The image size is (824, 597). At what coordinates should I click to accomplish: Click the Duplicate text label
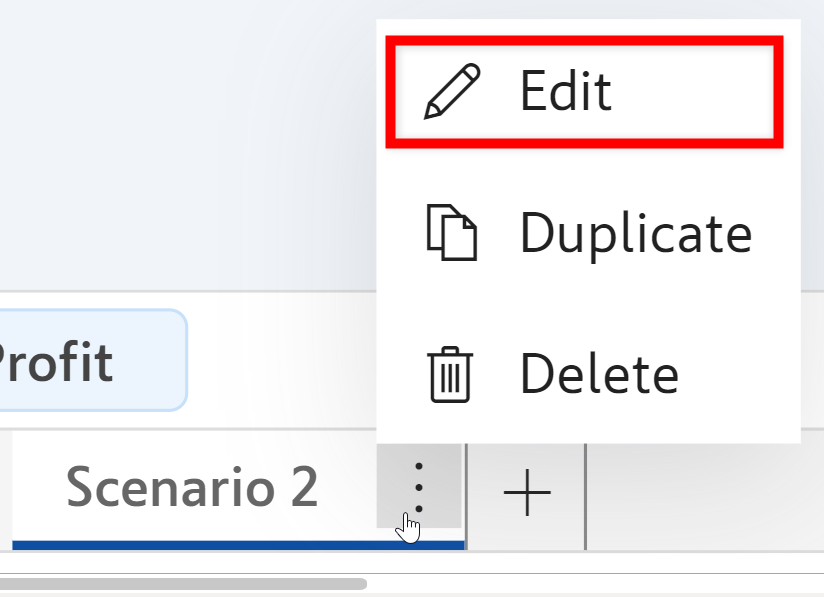(x=635, y=233)
